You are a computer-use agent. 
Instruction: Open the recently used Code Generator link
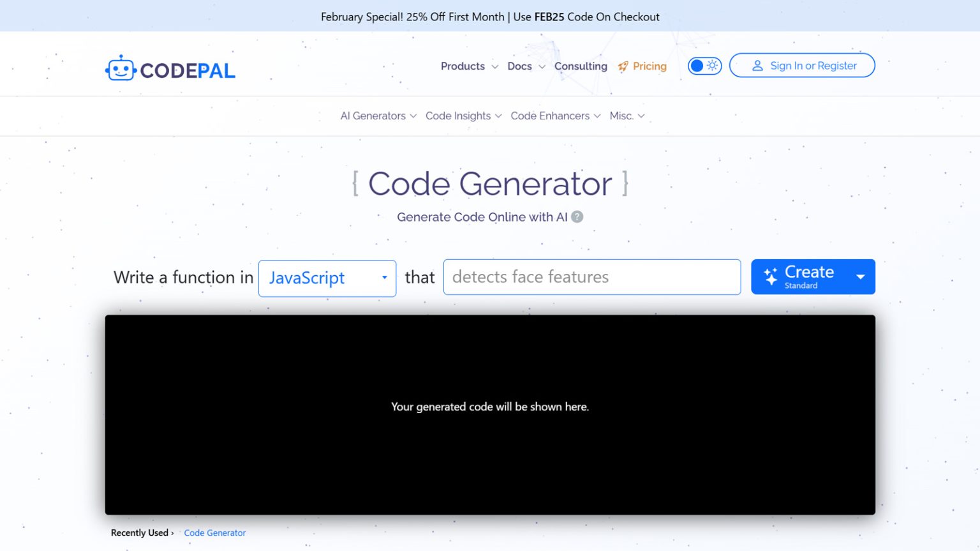(214, 533)
